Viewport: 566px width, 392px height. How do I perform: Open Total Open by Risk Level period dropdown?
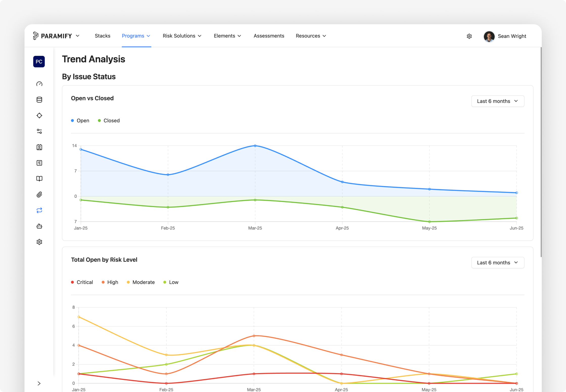(498, 263)
